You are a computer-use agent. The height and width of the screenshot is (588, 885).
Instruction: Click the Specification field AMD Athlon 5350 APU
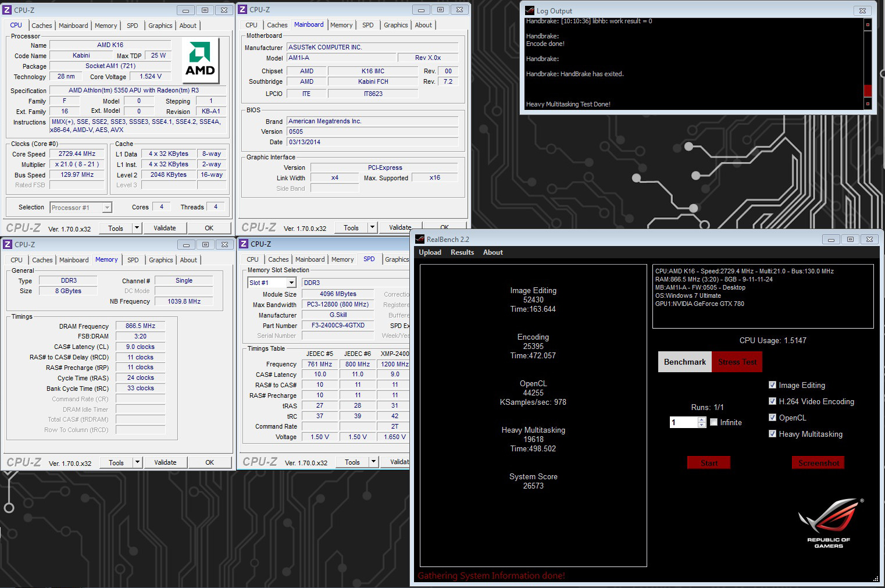pyautogui.click(x=139, y=90)
